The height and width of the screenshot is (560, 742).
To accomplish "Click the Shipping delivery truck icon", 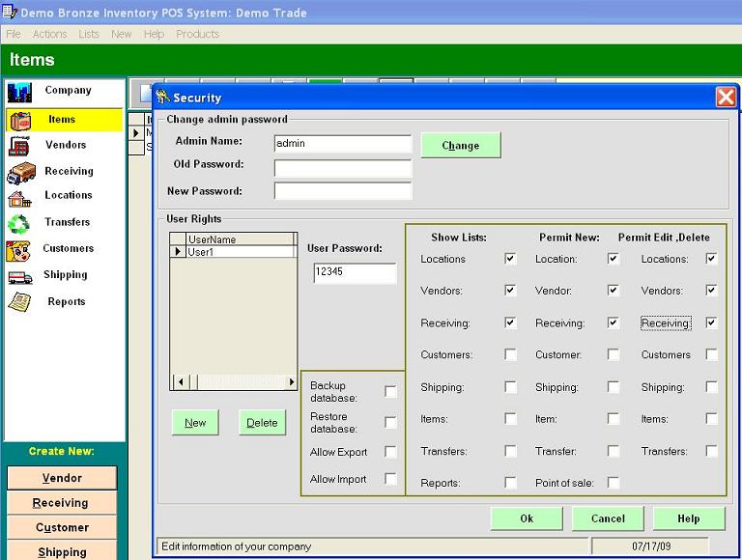I will [x=20, y=277].
